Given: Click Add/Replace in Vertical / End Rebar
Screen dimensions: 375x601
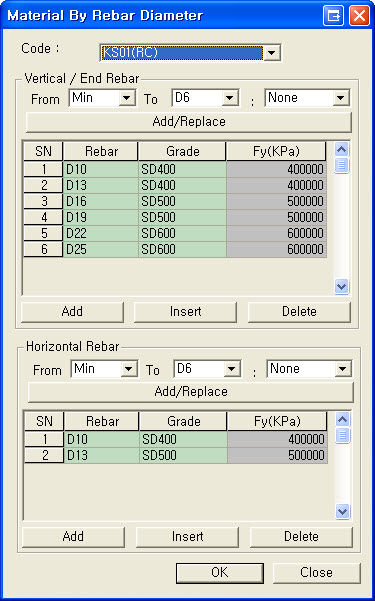Looking at the screenshot, I should [189, 122].
